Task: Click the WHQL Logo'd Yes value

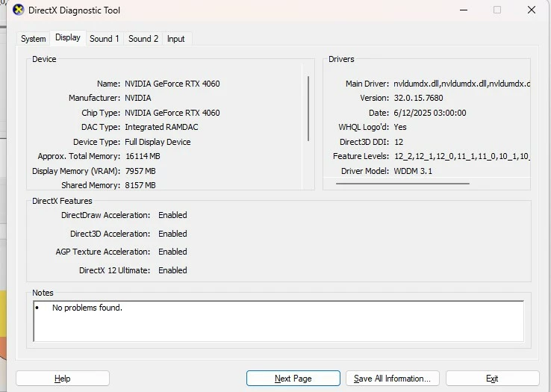Action: click(x=400, y=127)
